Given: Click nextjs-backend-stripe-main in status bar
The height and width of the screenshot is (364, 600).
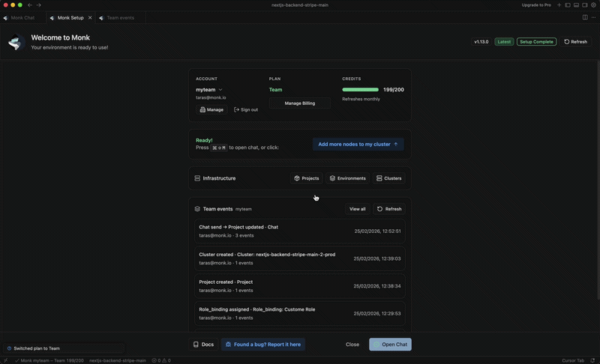Looking at the screenshot, I should point(118,360).
